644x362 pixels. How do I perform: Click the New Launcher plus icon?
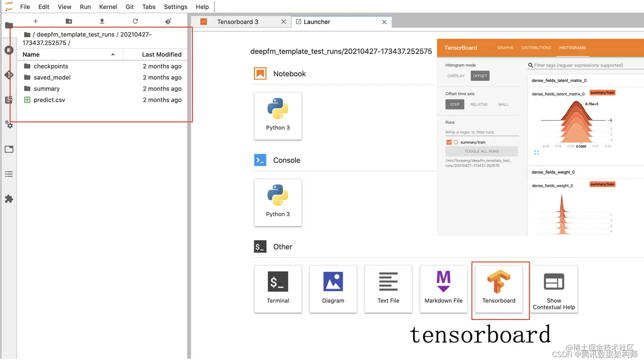35,21
